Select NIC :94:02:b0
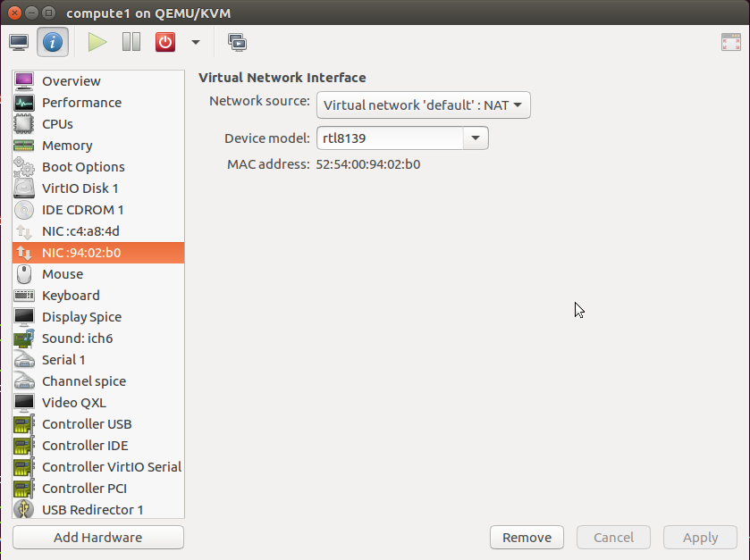Image resolution: width=750 pixels, height=560 pixels. click(x=98, y=253)
